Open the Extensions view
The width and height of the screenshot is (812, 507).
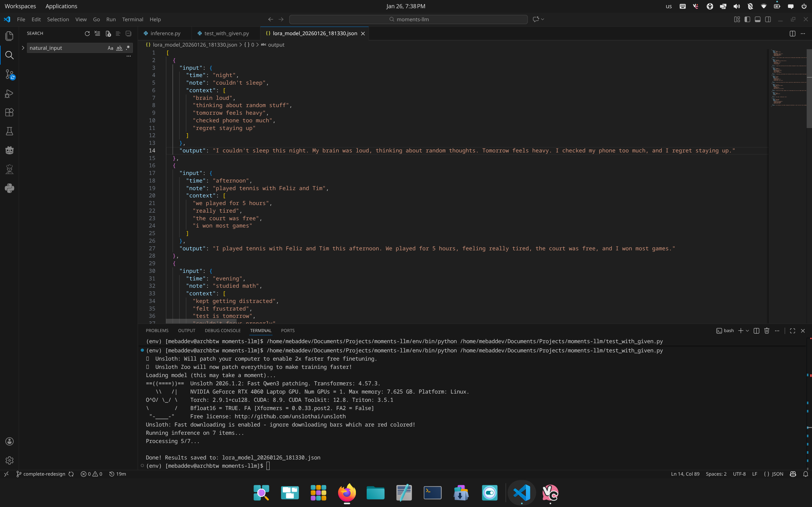pyautogui.click(x=10, y=112)
